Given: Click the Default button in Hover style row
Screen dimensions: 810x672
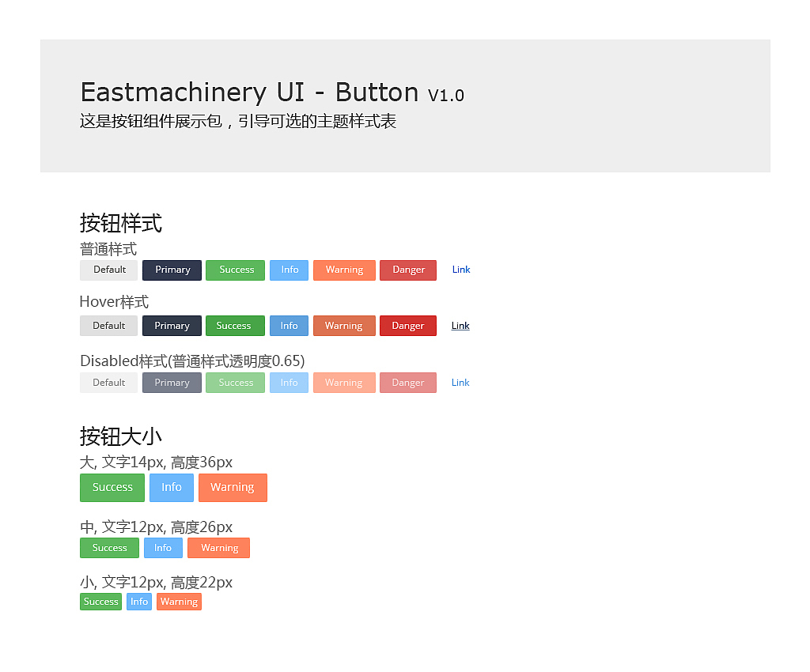Looking at the screenshot, I should click(109, 326).
